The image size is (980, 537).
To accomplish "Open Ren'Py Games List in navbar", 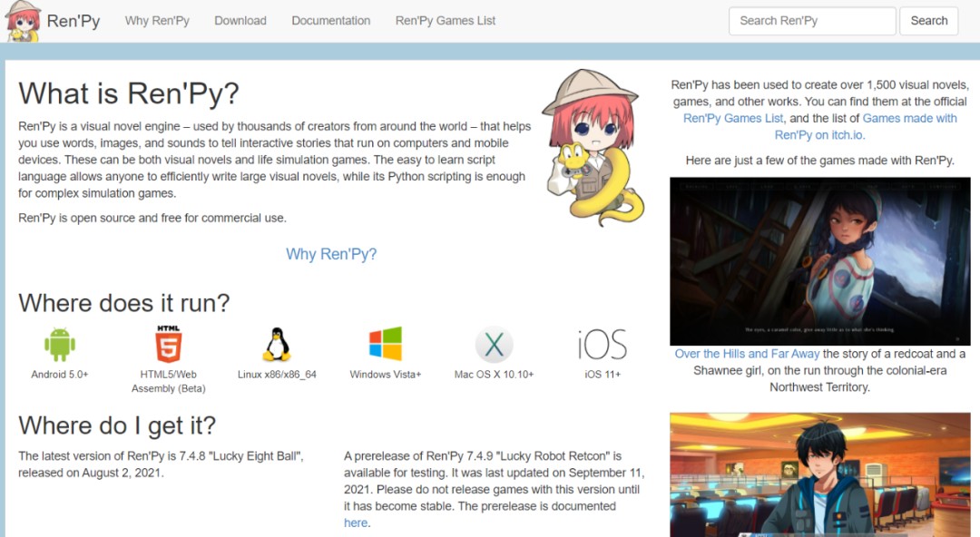I will [x=445, y=21].
